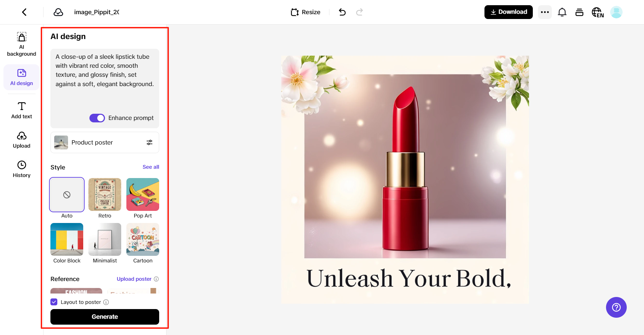Uncheck Layout to poster
644x335 pixels.
54,302
